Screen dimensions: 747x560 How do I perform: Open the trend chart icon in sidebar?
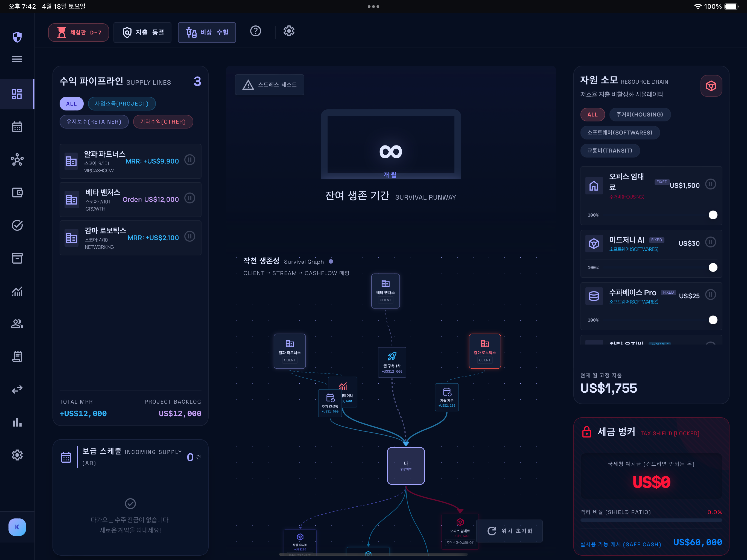17,291
